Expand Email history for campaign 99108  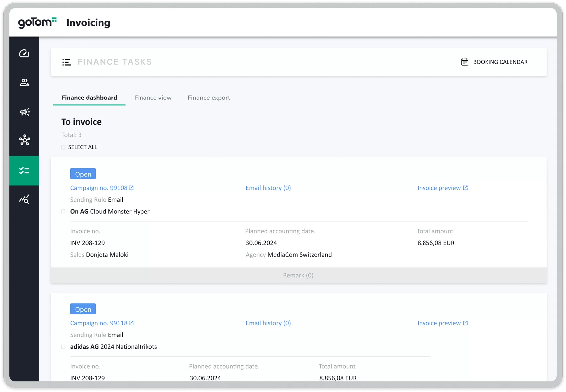tap(268, 188)
